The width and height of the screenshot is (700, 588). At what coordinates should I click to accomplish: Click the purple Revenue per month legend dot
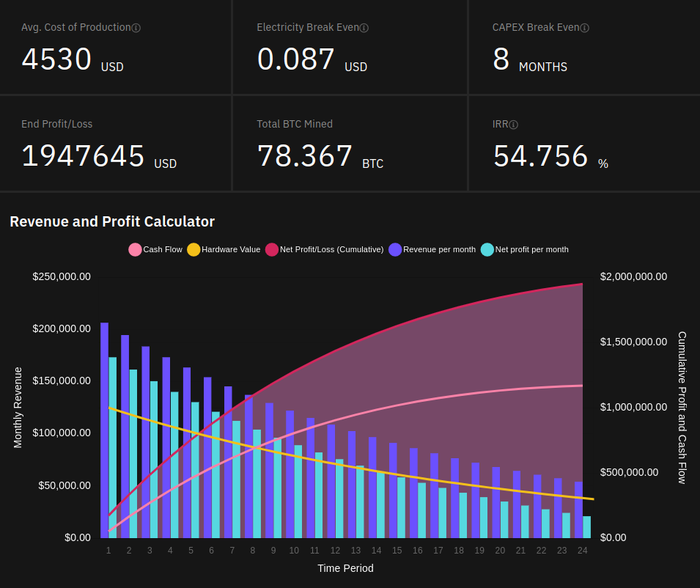(395, 249)
